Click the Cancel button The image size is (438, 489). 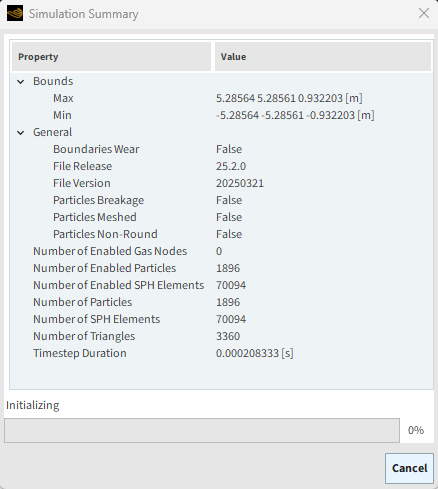(409, 468)
